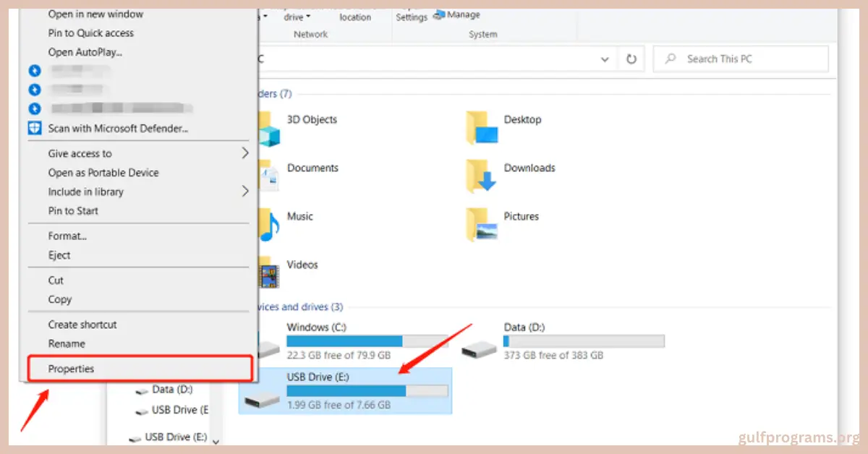Select Format... in the context menu
The width and height of the screenshot is (868, 454).
click(x=67, y=236)
